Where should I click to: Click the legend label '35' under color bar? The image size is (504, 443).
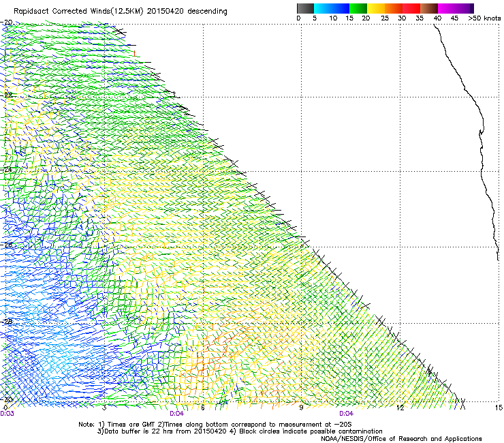tap(420, 18)
